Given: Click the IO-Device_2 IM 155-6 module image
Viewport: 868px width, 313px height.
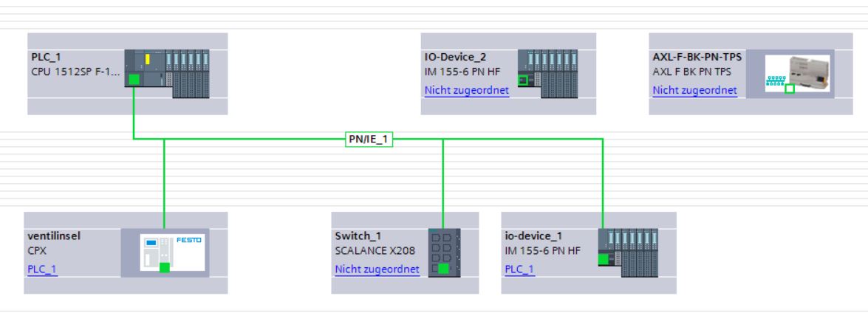Looking at the screenshot, I should pyautogui.click(x=547, y=74).
